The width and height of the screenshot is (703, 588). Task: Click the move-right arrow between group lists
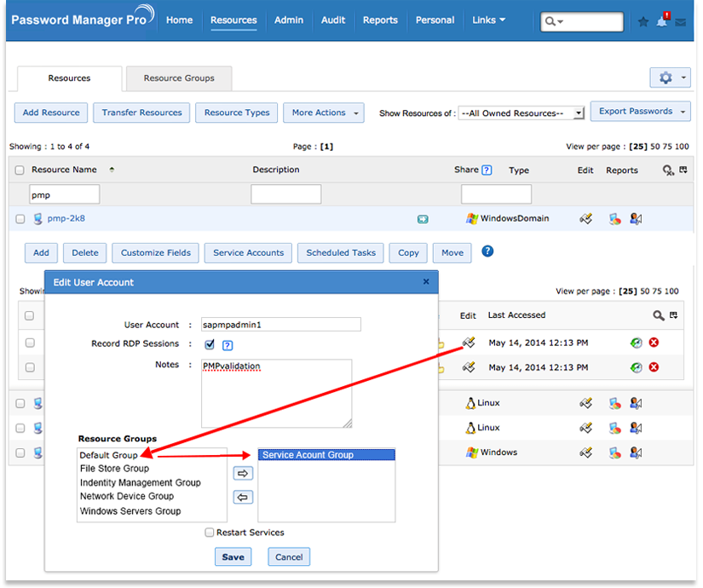coord(243,473)
